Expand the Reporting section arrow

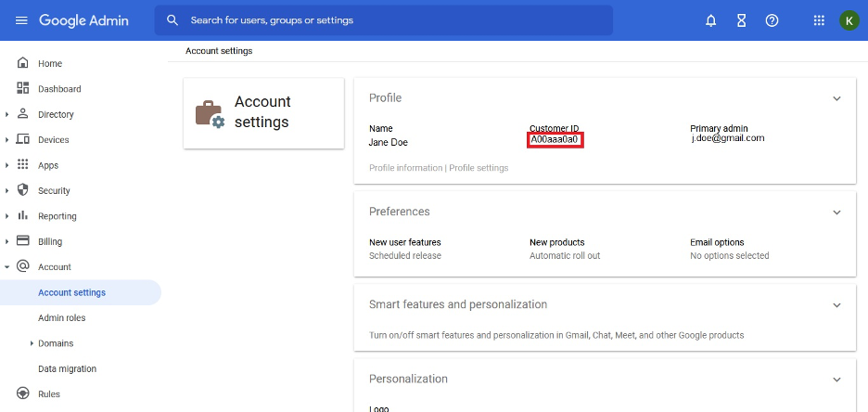click(x=6, y=216)
